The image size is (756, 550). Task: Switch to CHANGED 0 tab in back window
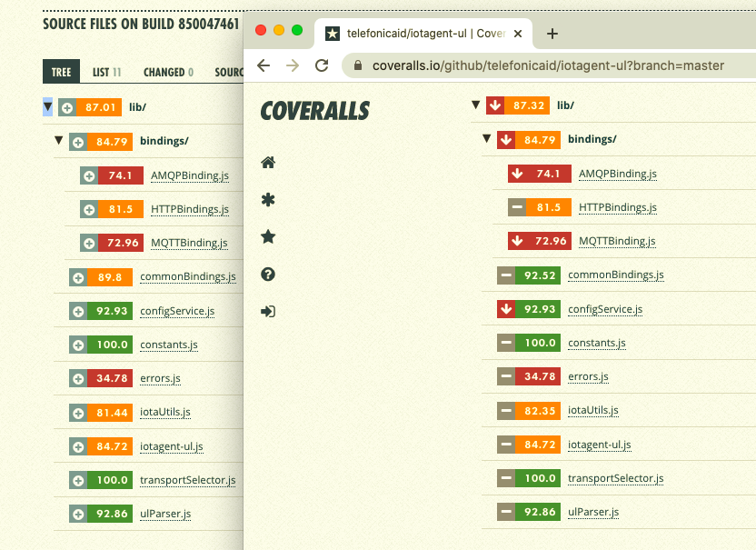[x=168, y=73]
